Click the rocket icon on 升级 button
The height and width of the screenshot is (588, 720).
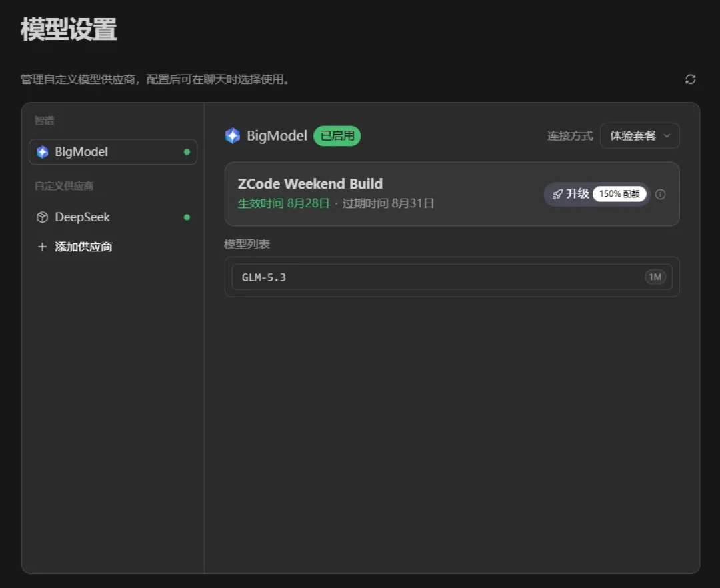[557, 194]
